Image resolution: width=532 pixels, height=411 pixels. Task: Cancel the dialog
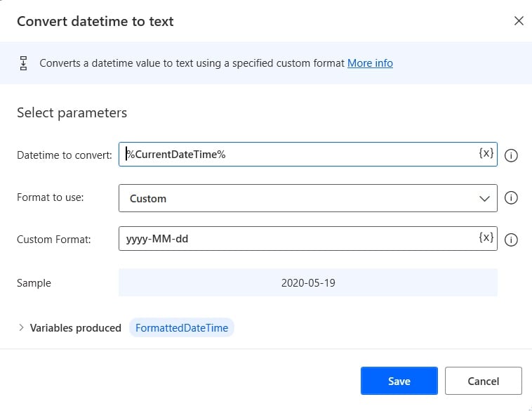(483, 381)
